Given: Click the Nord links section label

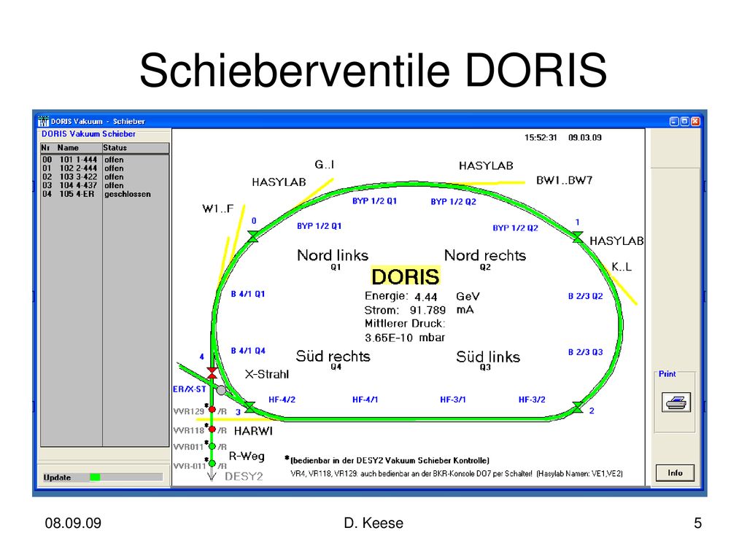Looking at the screenshot, I should pos(333,255).
